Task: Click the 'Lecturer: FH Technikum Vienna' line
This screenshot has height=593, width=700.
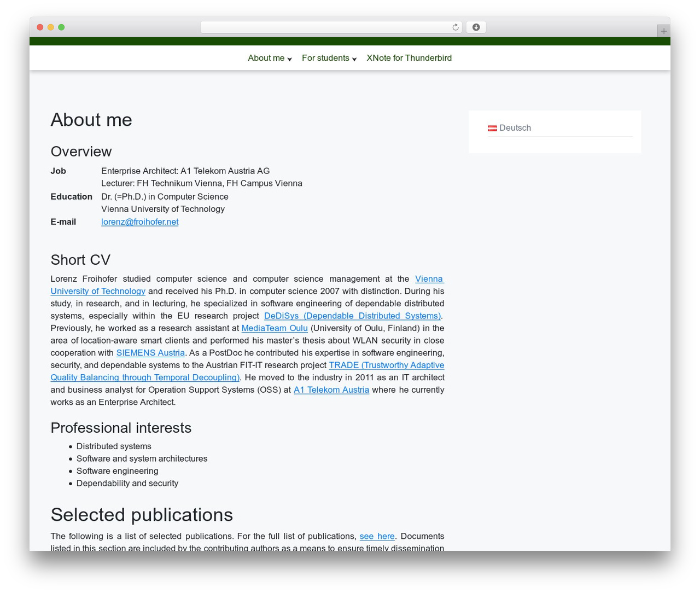Action: tap(202, 183)
